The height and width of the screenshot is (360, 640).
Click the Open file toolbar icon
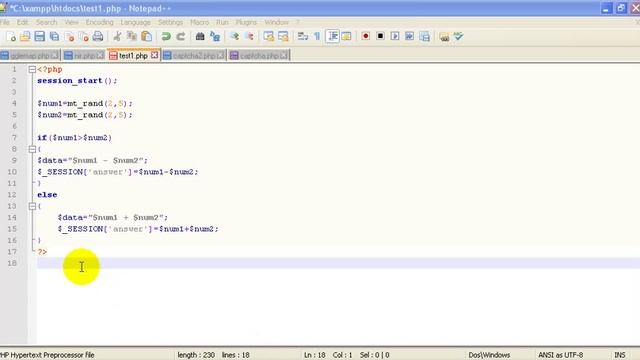tap(25, 37)
